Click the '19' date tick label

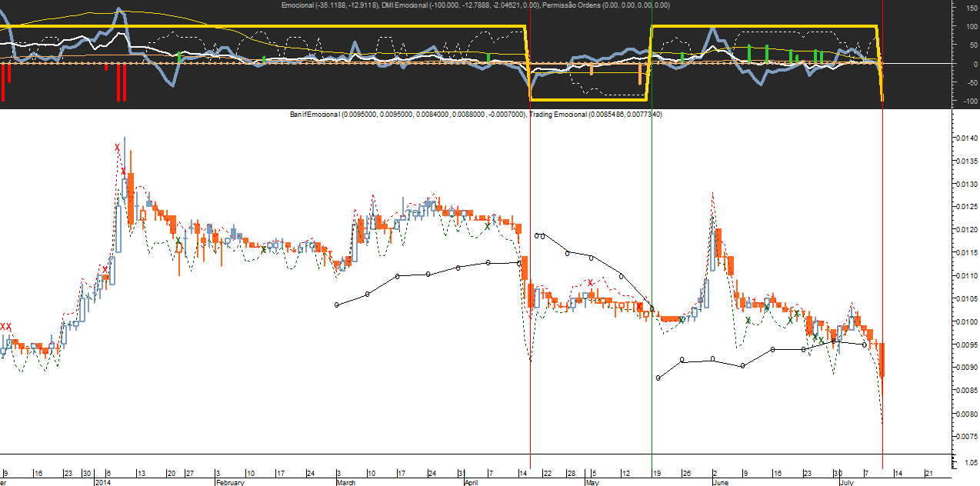656,474
